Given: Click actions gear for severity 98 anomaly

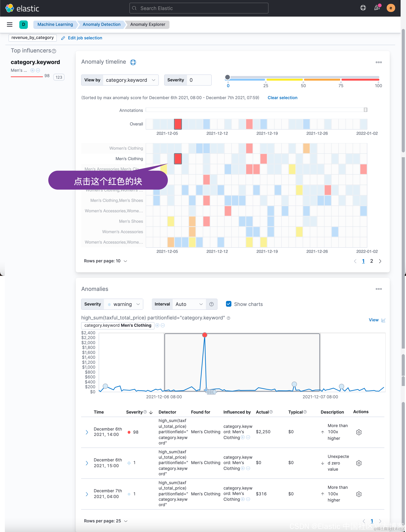Looking at the screenshot, I should pos(359,432).
